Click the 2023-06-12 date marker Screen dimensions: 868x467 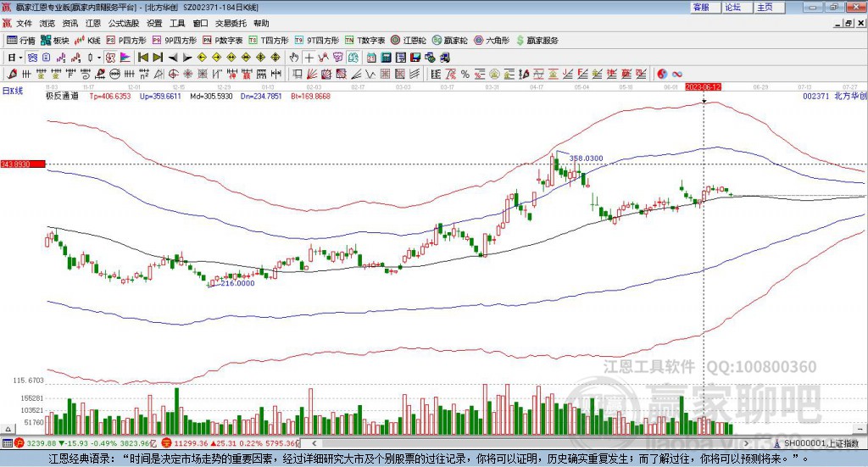pos(704,87)
